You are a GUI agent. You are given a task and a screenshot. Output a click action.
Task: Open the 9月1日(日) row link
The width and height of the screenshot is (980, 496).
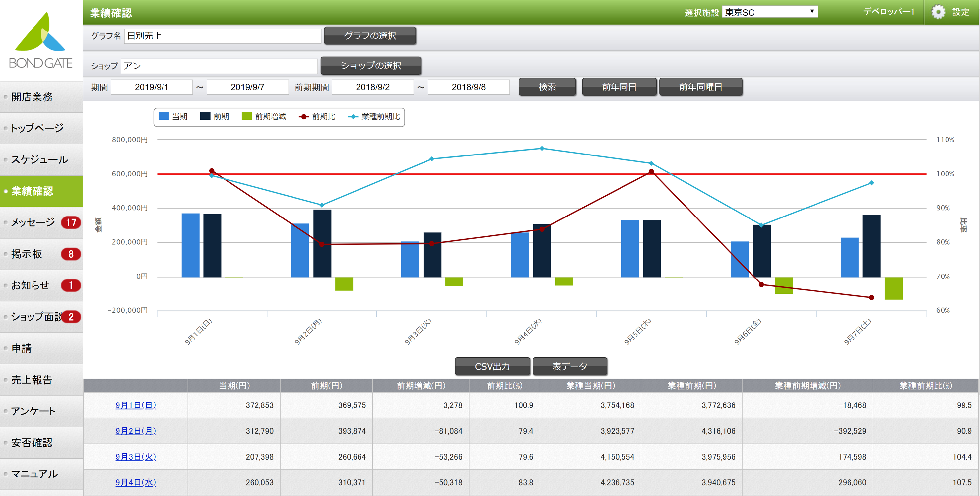pyautogui.click(x=136, y=405)
